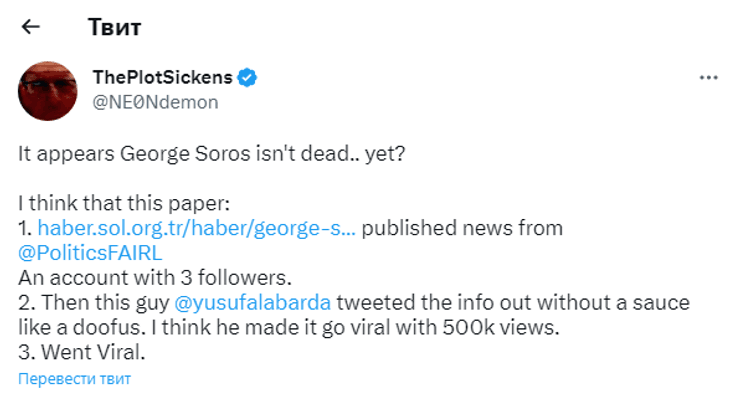Image resolution: width=740 pixels, height=404 pixels.
Task: Click the back arrow icon
Action: click(31, 26)
